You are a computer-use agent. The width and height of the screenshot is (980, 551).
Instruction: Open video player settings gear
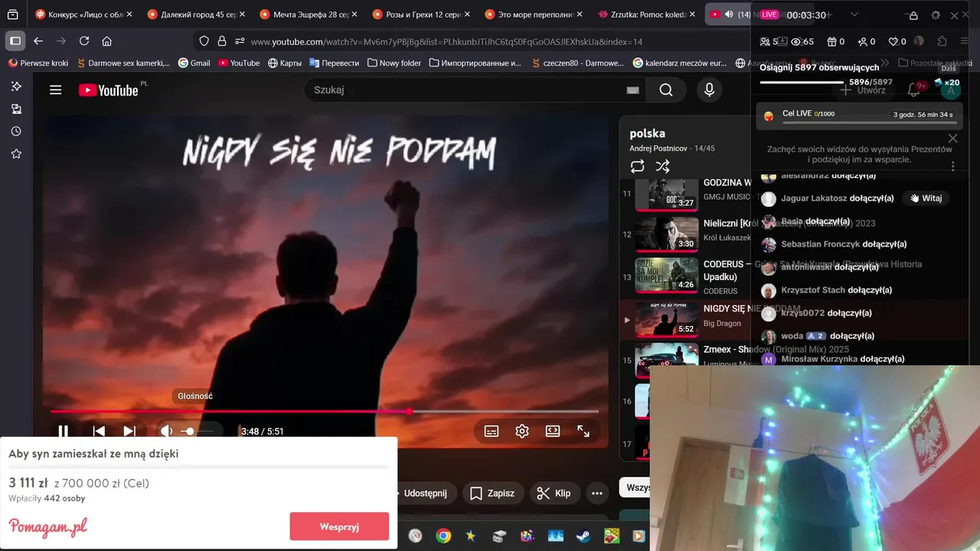[x=522, y=432]
